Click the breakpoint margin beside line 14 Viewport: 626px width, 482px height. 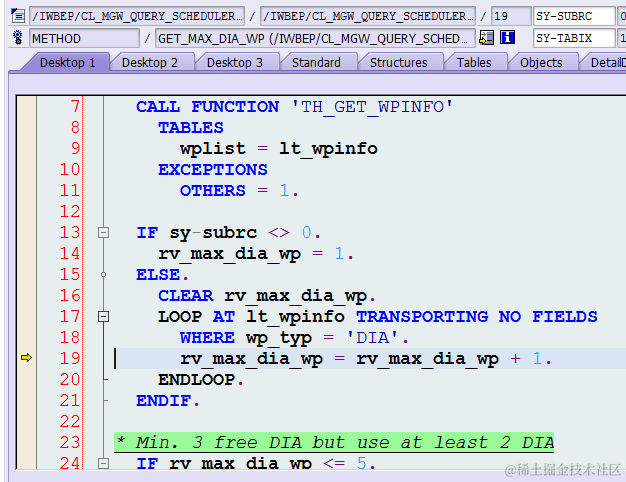(x=26, y=254)
